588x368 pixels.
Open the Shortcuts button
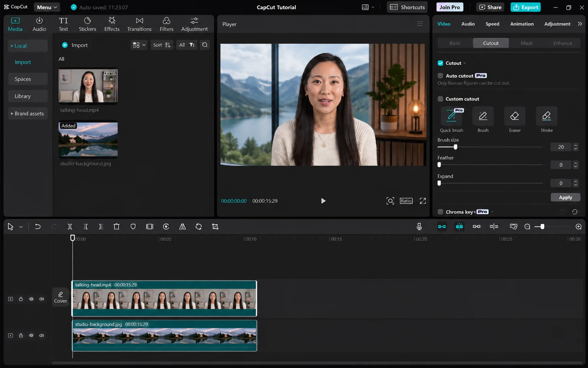pos(407,7)
